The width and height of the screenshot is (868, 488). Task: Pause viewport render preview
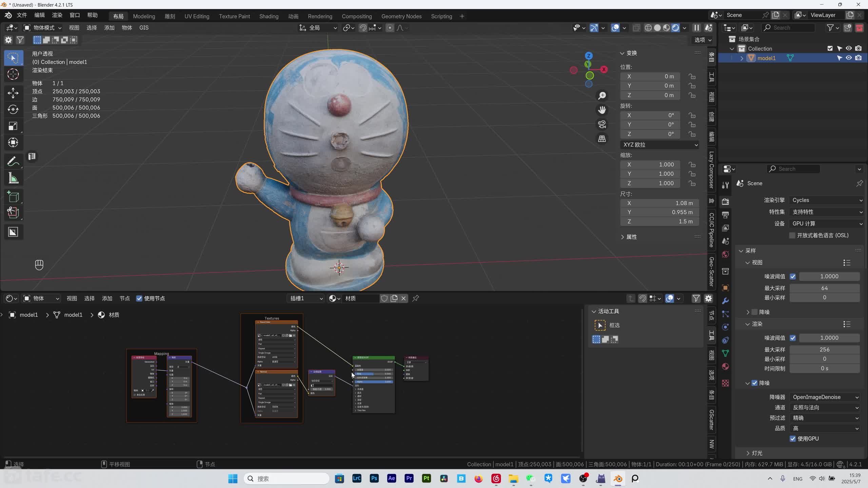point(696,28)
